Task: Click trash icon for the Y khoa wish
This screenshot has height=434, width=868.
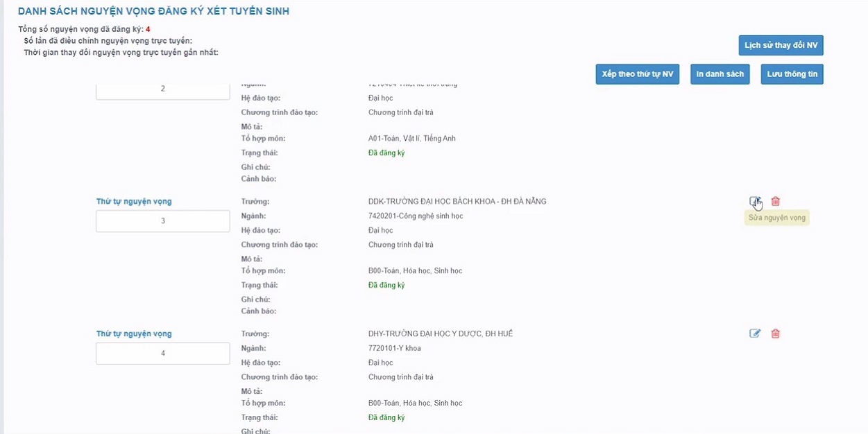Action: 776,333
